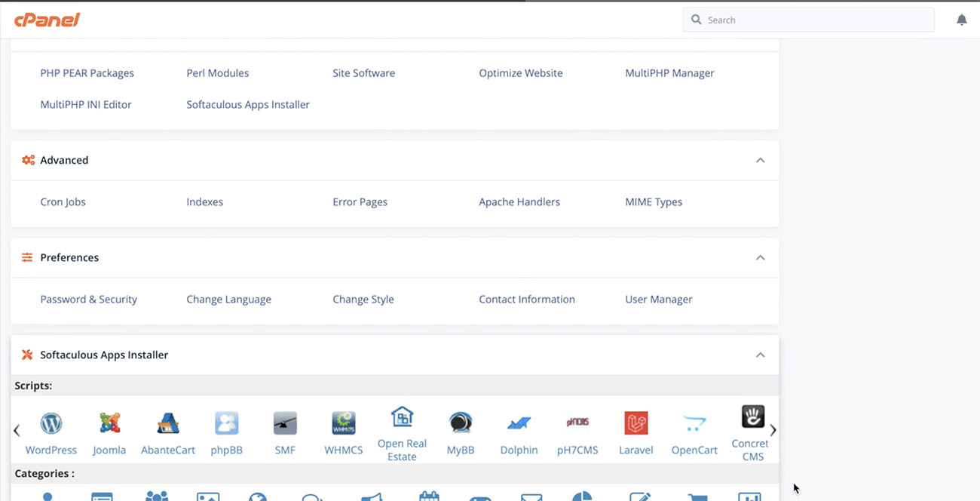This screenshot has height=501, width=980.
Task: Launch the Joomla script icon
Action: pyautogui.click(x=110, y=423)
